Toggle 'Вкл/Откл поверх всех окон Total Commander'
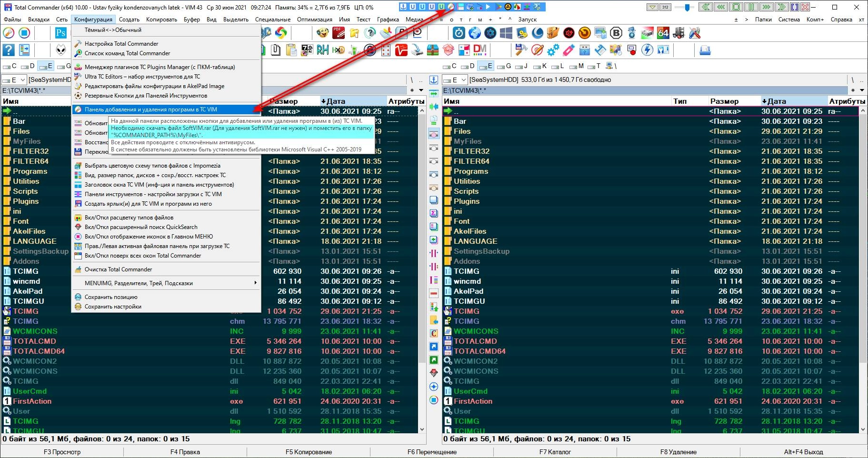Image resolution: width=868 pixels, height=458 pixels. click(x=166, y=256)
